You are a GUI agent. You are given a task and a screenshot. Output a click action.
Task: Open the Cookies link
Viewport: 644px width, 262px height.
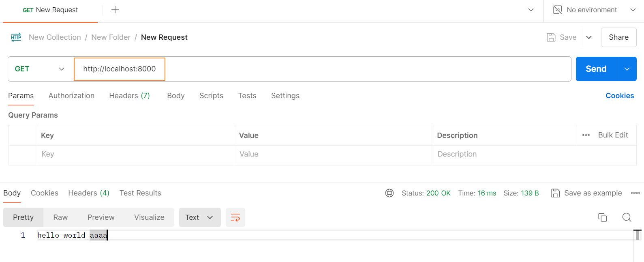[x=620, y=96]
